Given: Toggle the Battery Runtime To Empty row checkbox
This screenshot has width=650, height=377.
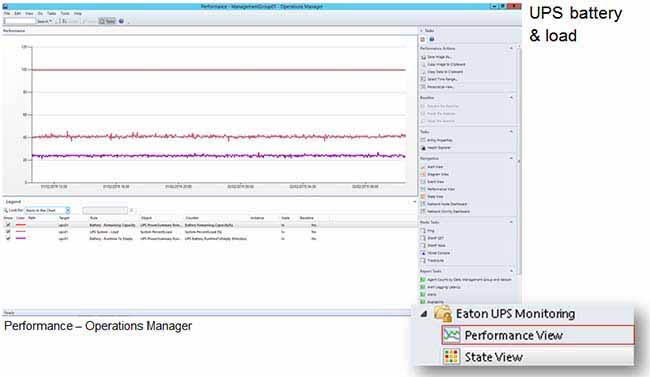Looking at the screenshot, I should coord(8,238).
